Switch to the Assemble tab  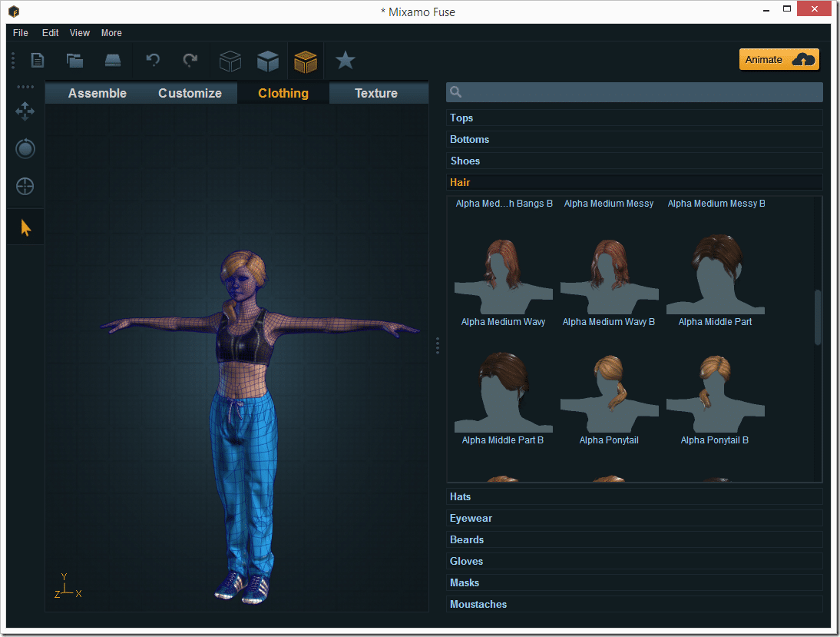pyautogui.click(x=98, y=93)
